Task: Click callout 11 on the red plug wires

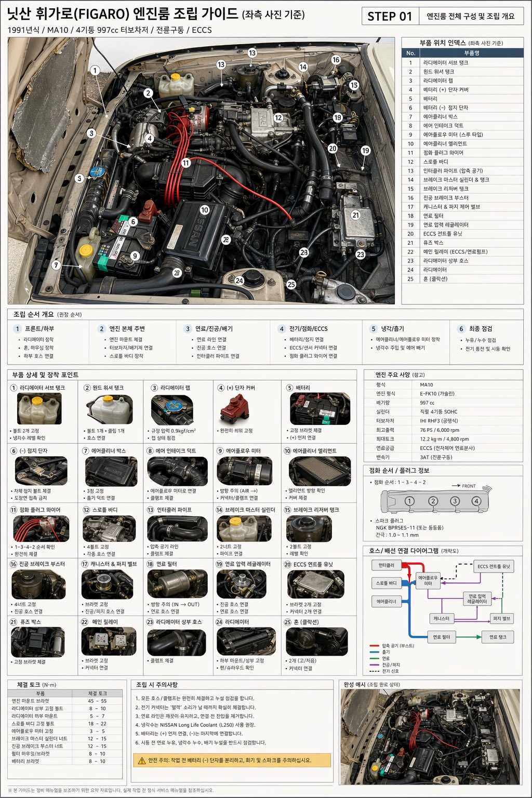Action: (x=186, y=163)
